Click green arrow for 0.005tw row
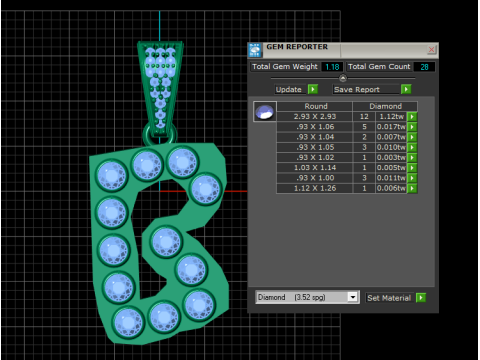The image size is (480, 360). tap(412, 168)
